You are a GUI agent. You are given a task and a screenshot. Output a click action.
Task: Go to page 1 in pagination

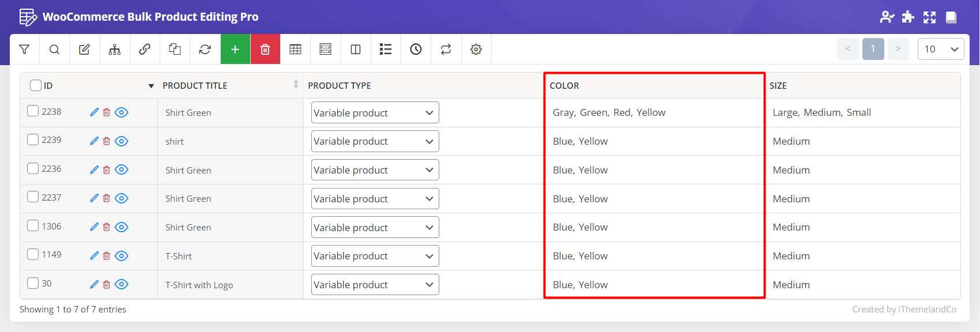pyautogui.click(x=873, y=49)
